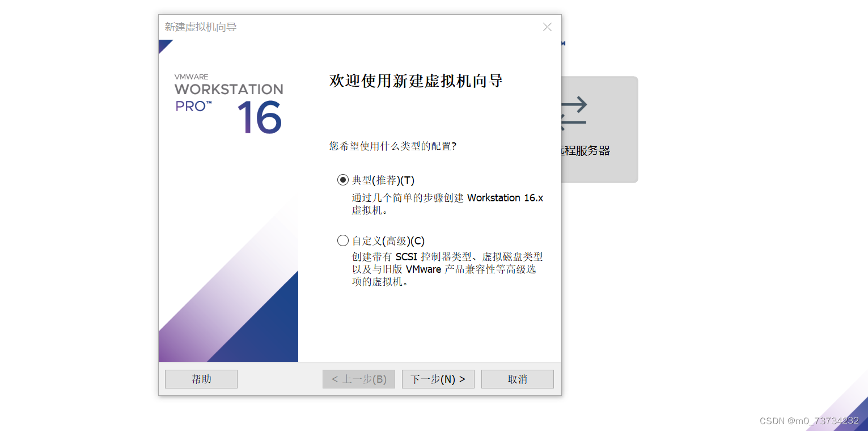Click the greyed < 上一步(B) button
This screenshot has width=868, height=431.
click(x=359, y=379)
